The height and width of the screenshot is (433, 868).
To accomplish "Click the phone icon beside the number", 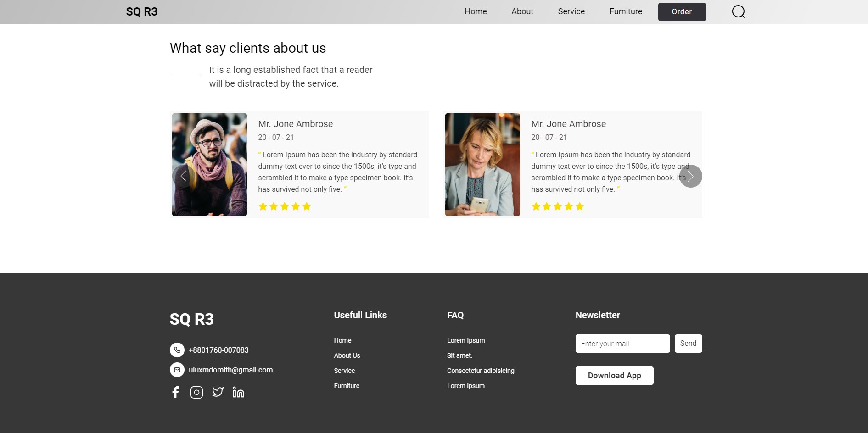I will click(177, 350).
